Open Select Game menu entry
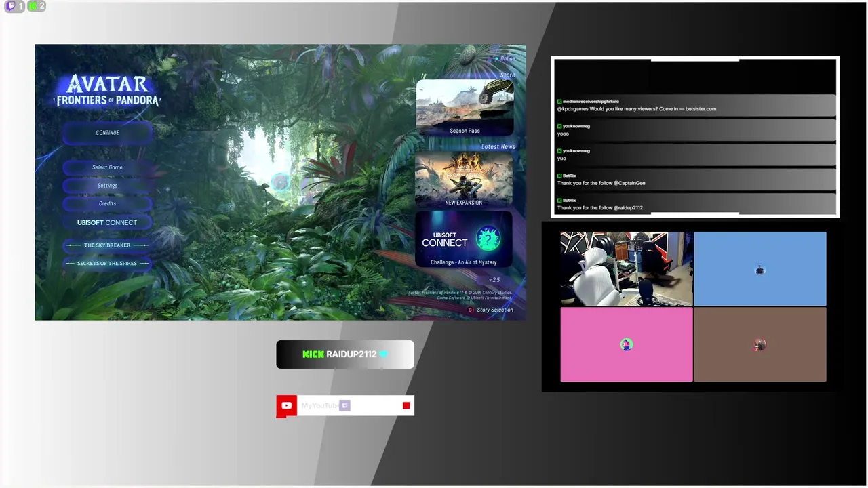Viewport: 868px width, 488px height. pyautogui.click(x=107, y=167)
